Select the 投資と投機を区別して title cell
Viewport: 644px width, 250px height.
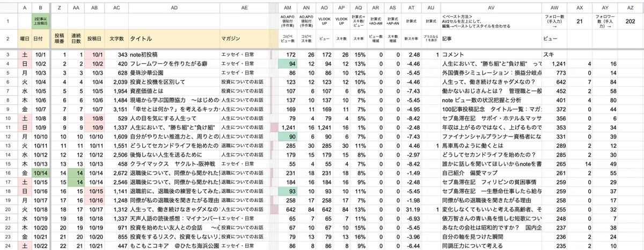tap(174, 82)
